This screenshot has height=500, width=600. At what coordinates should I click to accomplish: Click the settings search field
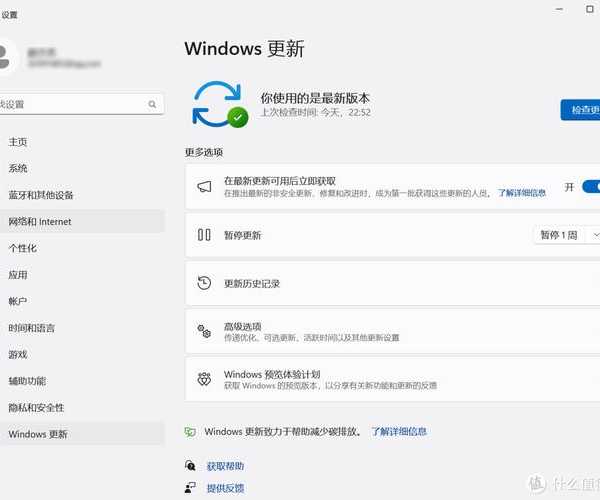tap(82, 104)
